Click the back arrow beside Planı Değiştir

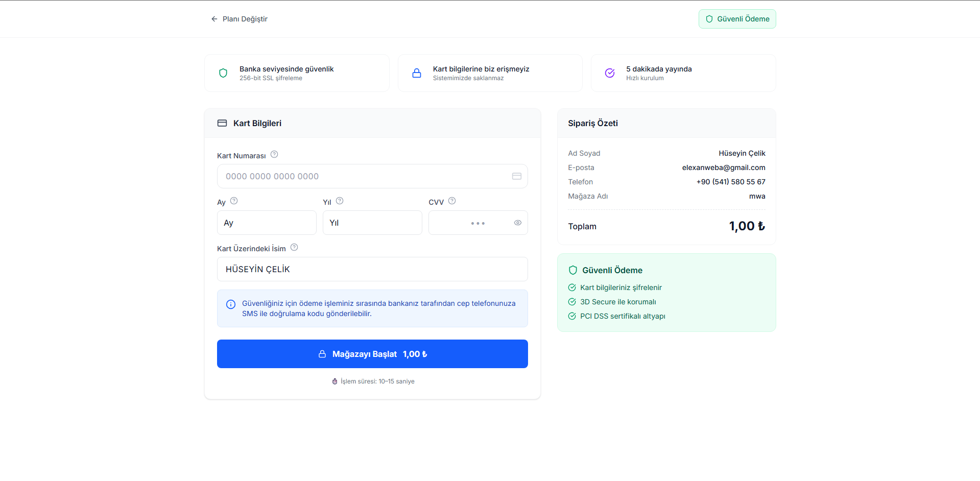(214, 19)
